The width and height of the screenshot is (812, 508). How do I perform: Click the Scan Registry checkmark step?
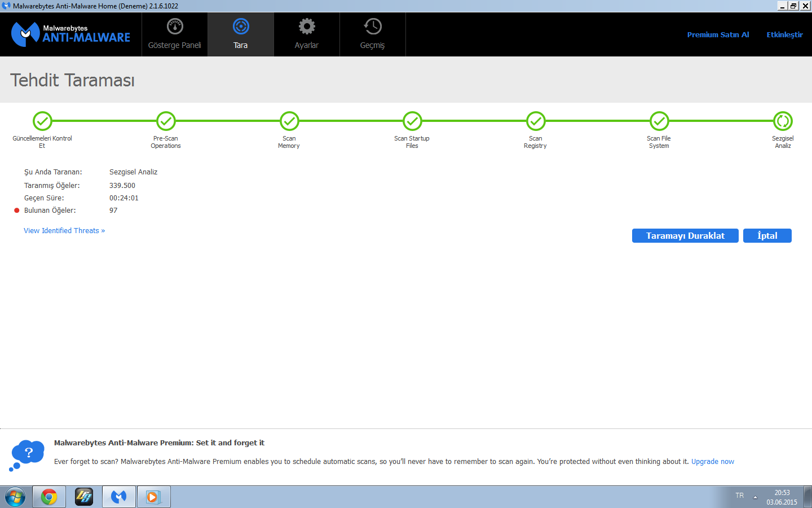tap(536, 121)
